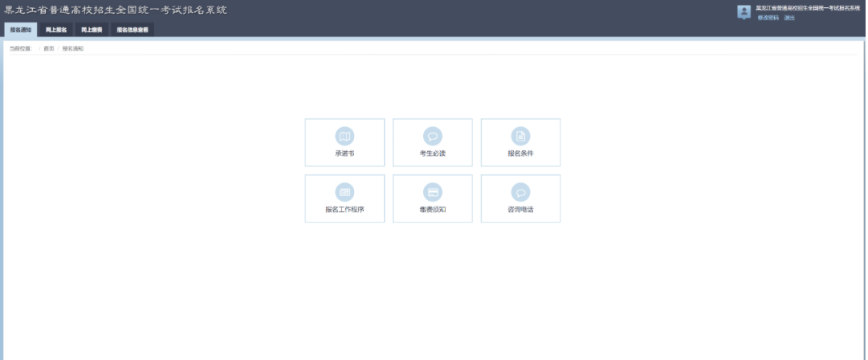Click the 咨询电话 chat icon
Image resolution: width=868 pixels, height=360 pixels.
tap(520, 192)
